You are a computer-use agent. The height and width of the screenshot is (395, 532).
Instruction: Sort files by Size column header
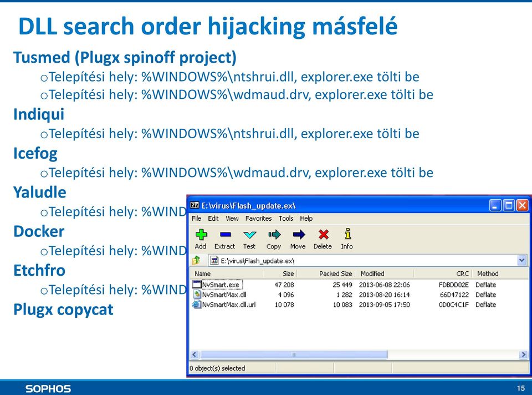tap(280, 274)
